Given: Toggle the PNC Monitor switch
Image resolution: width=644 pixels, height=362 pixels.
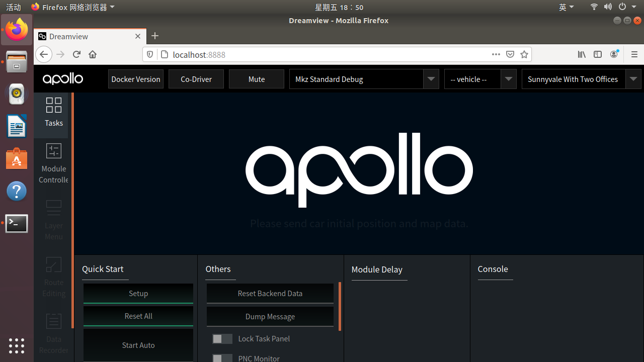Looking at the screenshot, I should [x=222, y=358].
